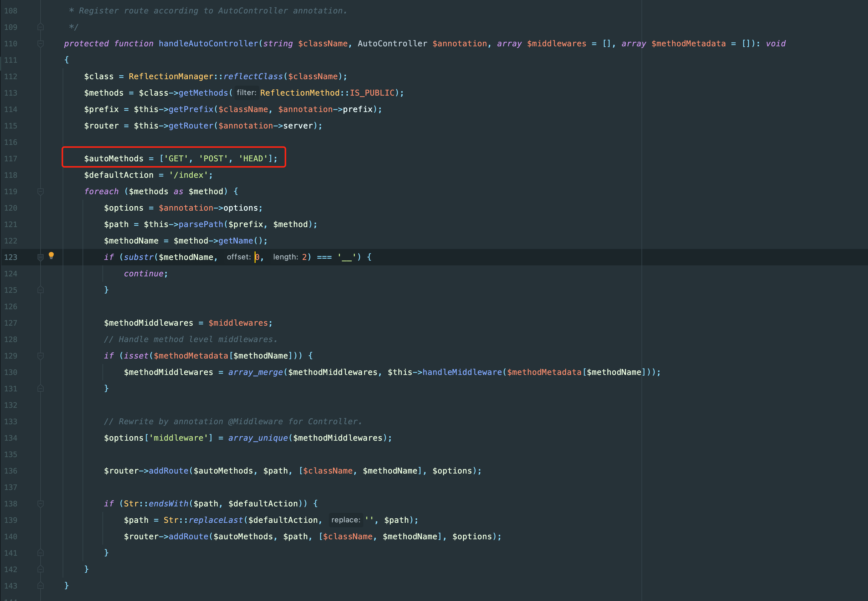This screenshot has width=868, height=601.
Task: Collapse the isset if-block at line 129
Action: point(41,356)
